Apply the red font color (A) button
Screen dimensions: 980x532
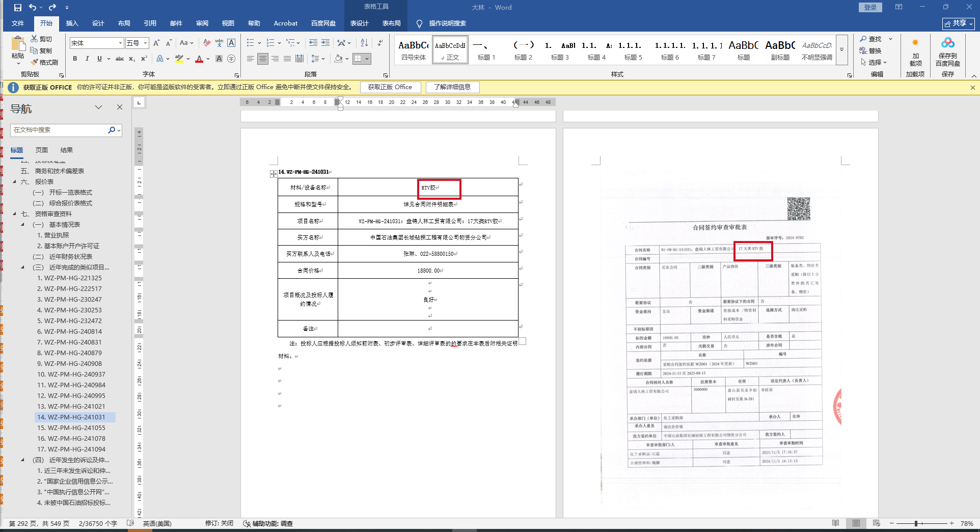(199, 59)
